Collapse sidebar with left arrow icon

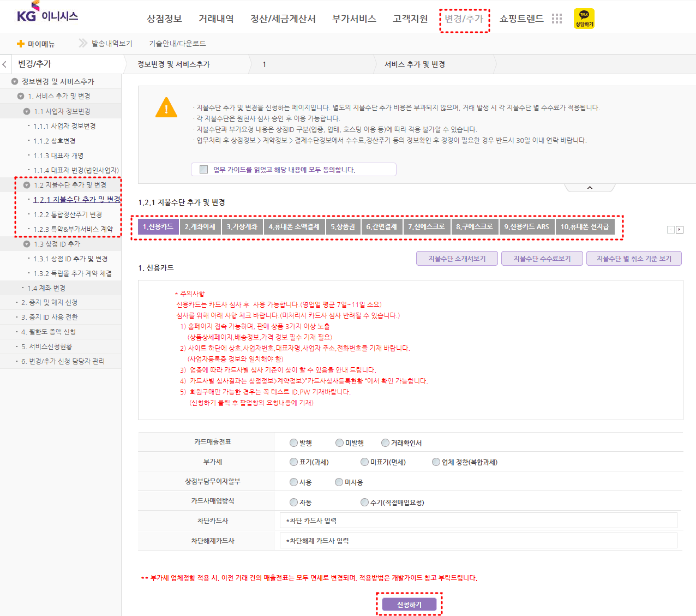pyautogui.click(x=5, y=64)
